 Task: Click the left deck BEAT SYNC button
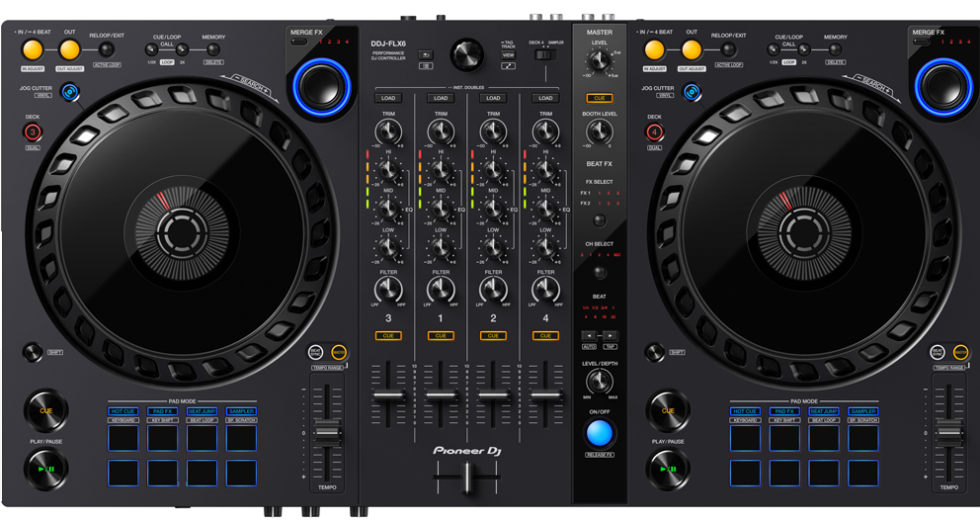pyautogui.click(x=316, y=353)
